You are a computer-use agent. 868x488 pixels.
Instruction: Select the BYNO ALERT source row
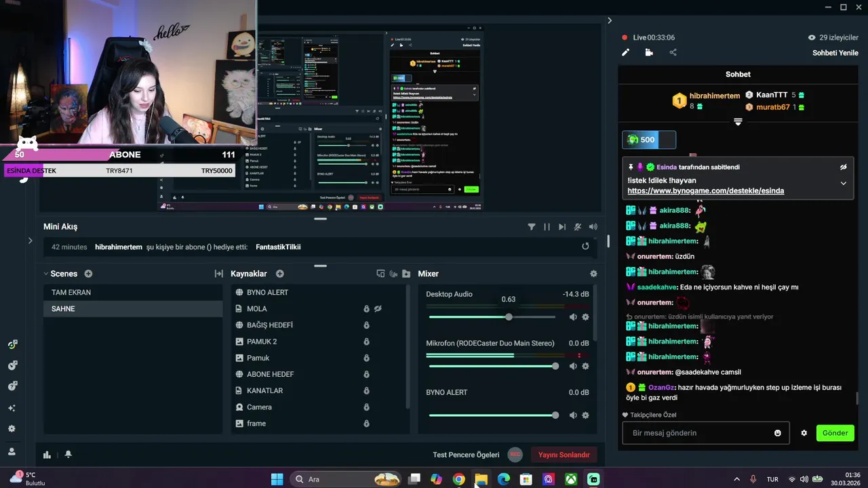coord(319,293)
